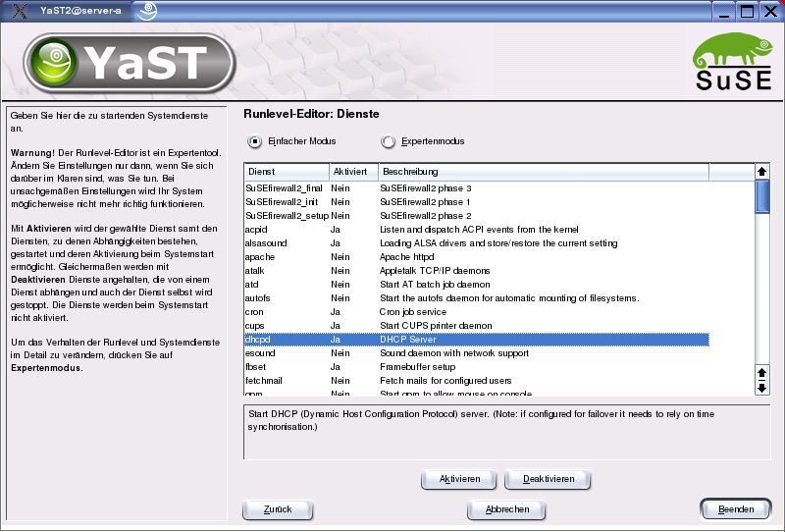Close the YaST2 window
This screenshot has height=532, width=785.
770,11
